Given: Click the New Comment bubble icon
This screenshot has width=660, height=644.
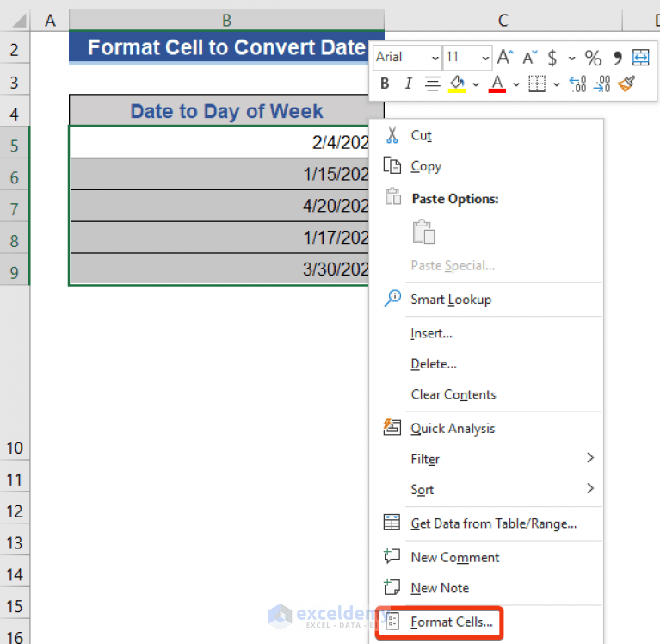Looking at the screenshot, I should point(392,556).
